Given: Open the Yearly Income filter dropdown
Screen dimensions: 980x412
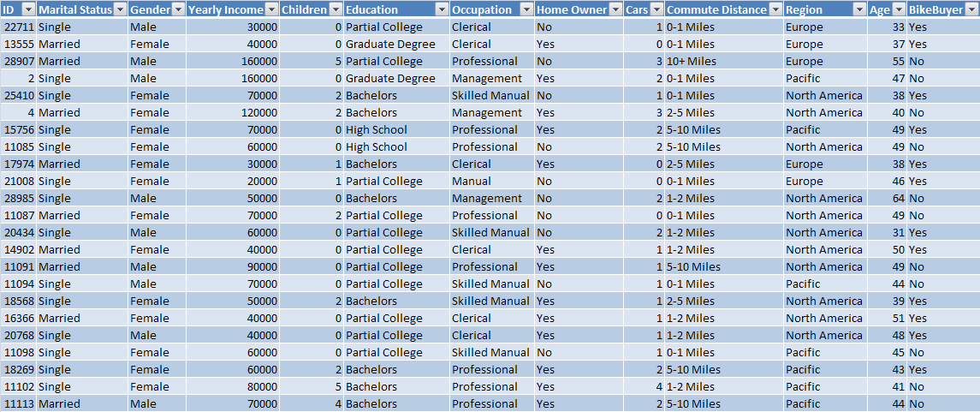Looking at the screenshot, I should click(x=271, y=9).
